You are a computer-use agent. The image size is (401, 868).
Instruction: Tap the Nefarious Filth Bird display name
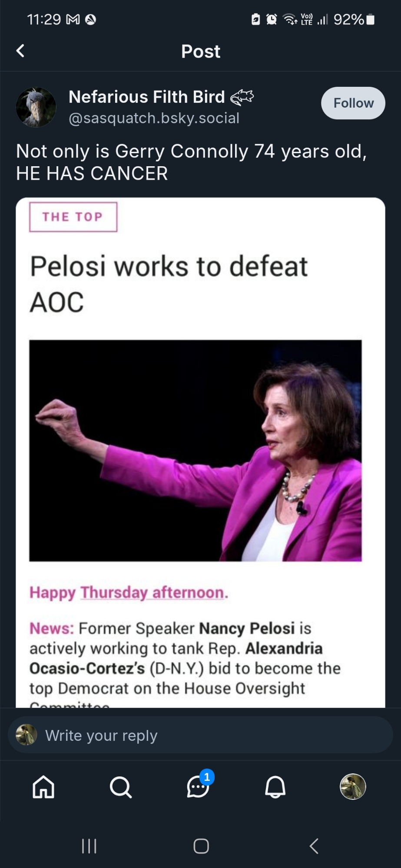tap(146, 97)
